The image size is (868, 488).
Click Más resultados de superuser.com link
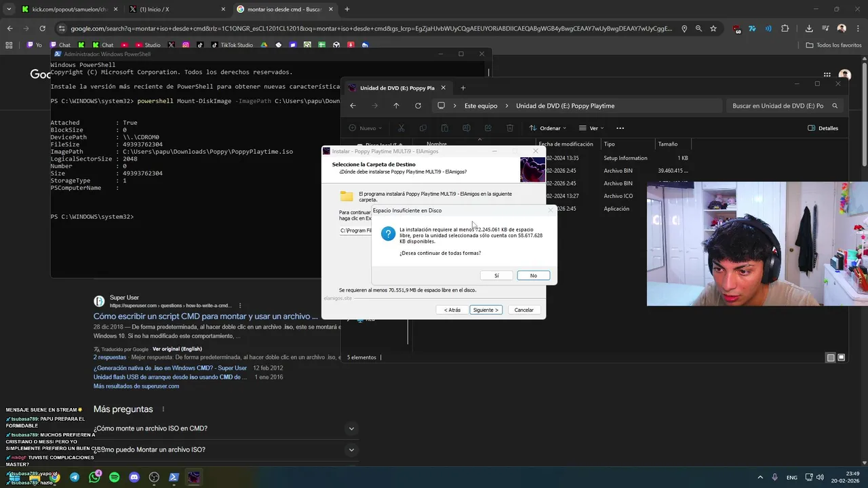coord(136,386)
